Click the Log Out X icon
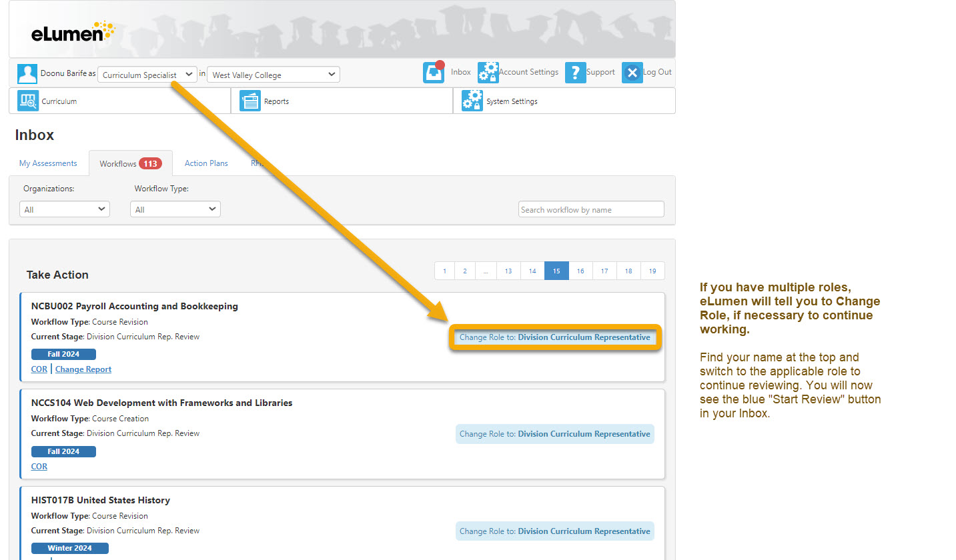Viewport: 956px width, 560px height. tap(632, 73)
